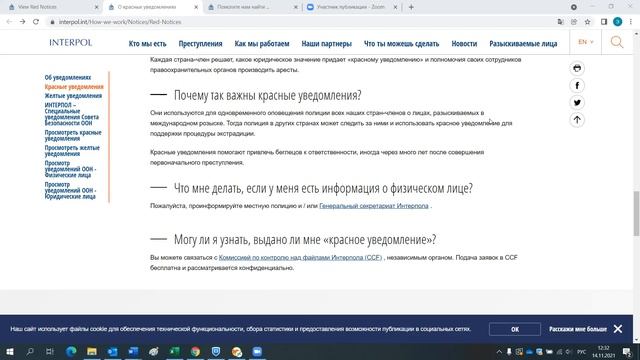Open Microsoft Edge from taskbar
This screenshot has width=640, height=360.
[x=71, y=351]
